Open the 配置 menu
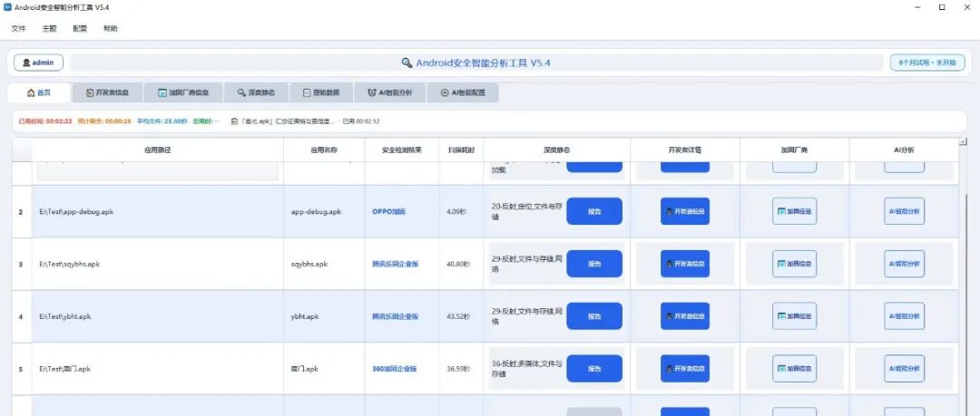Screen dimensions: 980x416 [x=80, y=29]
